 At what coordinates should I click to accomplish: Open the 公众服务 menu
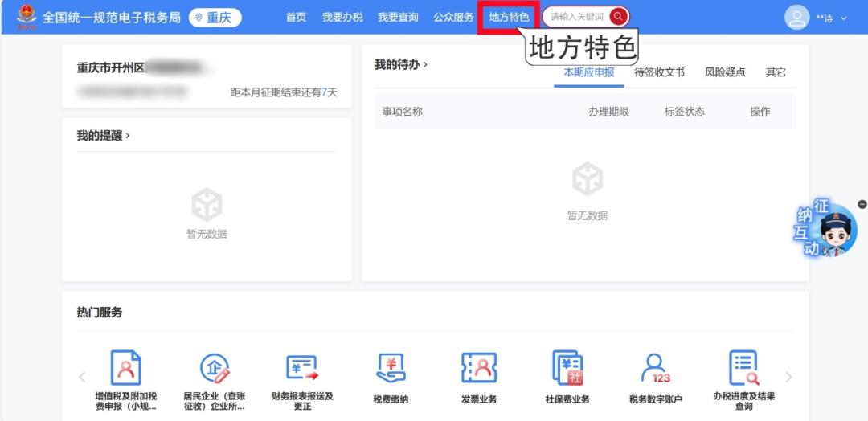point(453,18)
